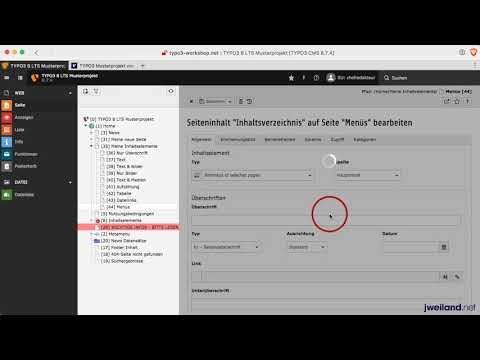Click the lightning flush-cache icon in top bar
Screen dimensions: 480x360
(x=304, y=78)
